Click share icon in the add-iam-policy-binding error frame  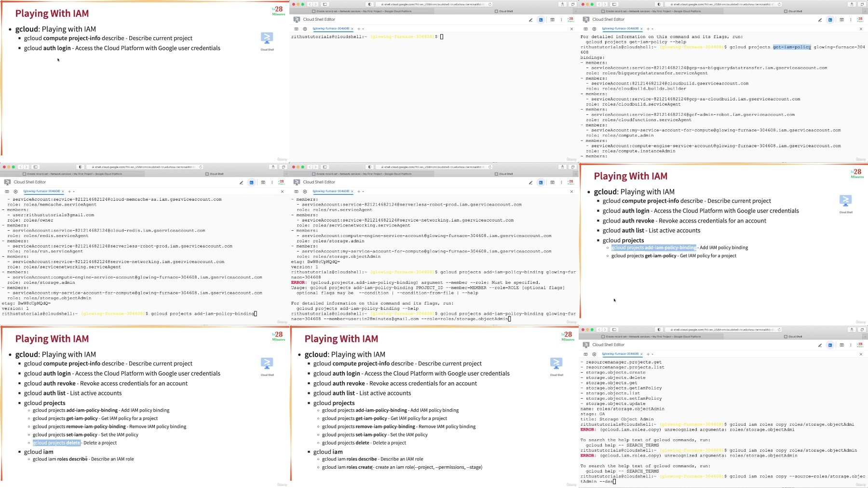tap(562, 167)
